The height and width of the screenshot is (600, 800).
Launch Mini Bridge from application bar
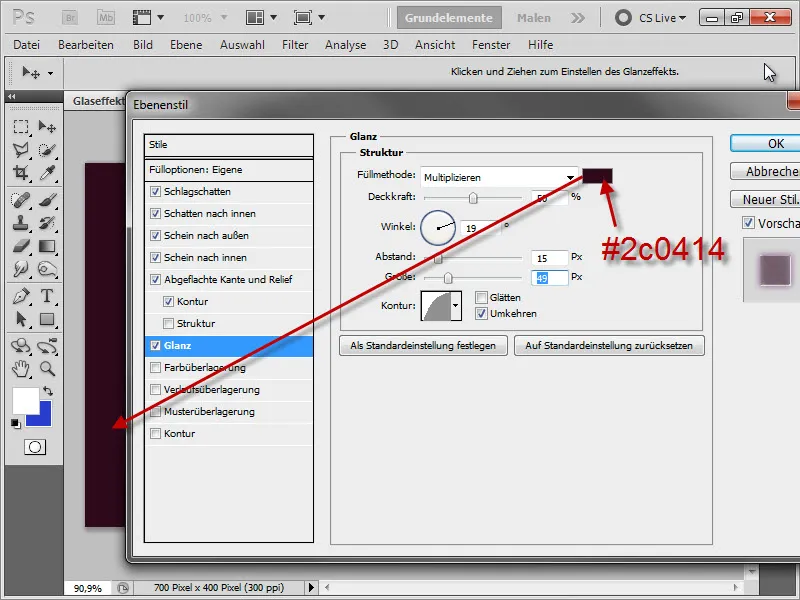point(106,17)
